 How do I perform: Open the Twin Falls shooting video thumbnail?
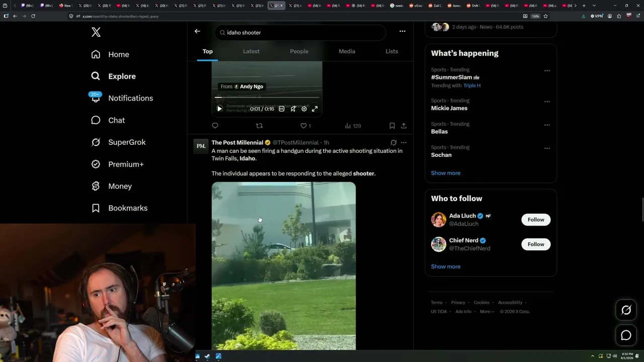[x=284, y=266]
